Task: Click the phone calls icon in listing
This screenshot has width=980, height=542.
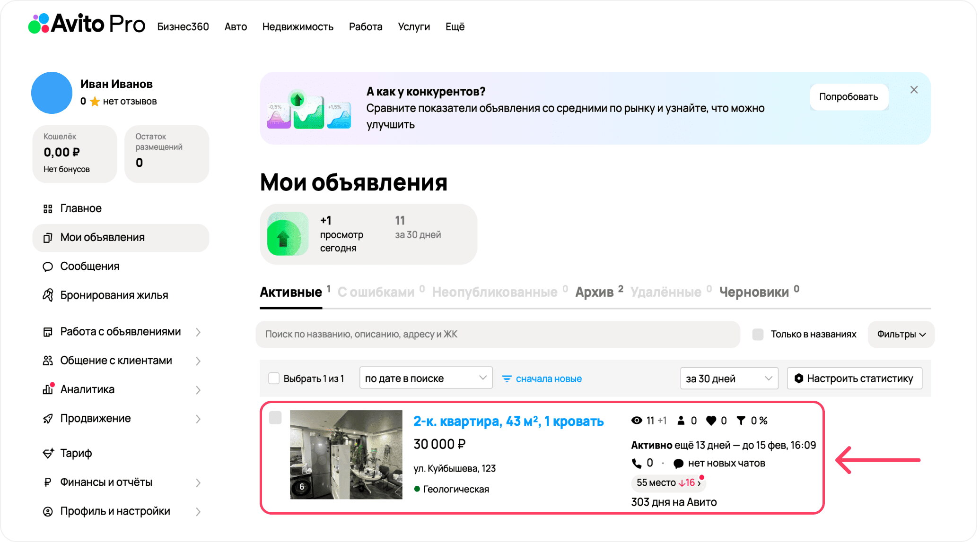Action: (637, 464)
